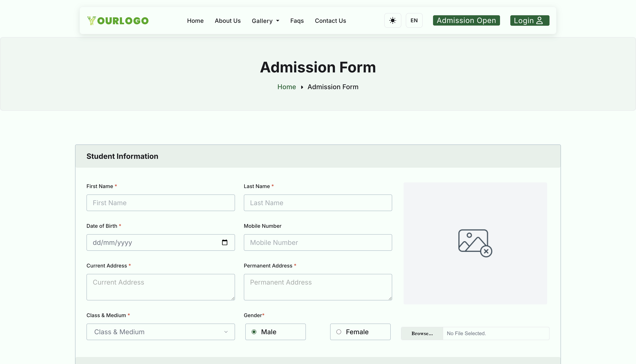
Task: Click the YOURLOGO site logo
Action: (118, 21)
